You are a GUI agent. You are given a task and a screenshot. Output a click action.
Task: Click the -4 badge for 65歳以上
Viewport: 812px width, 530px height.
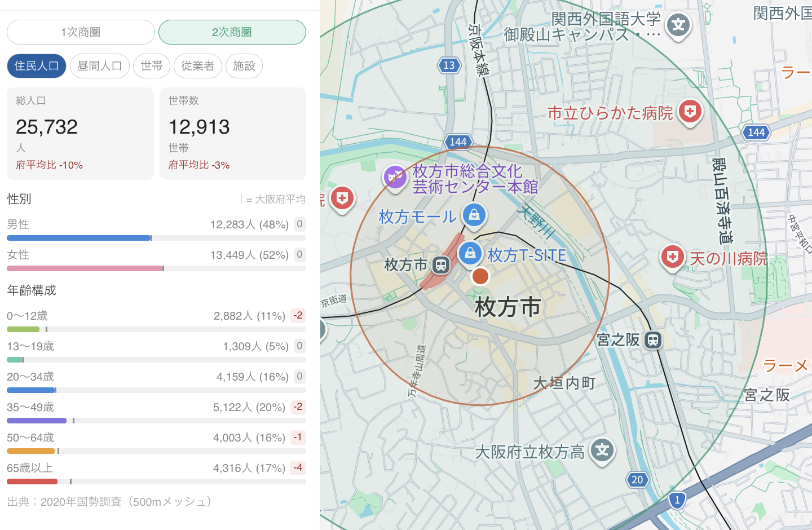click(x=298, y=468)
